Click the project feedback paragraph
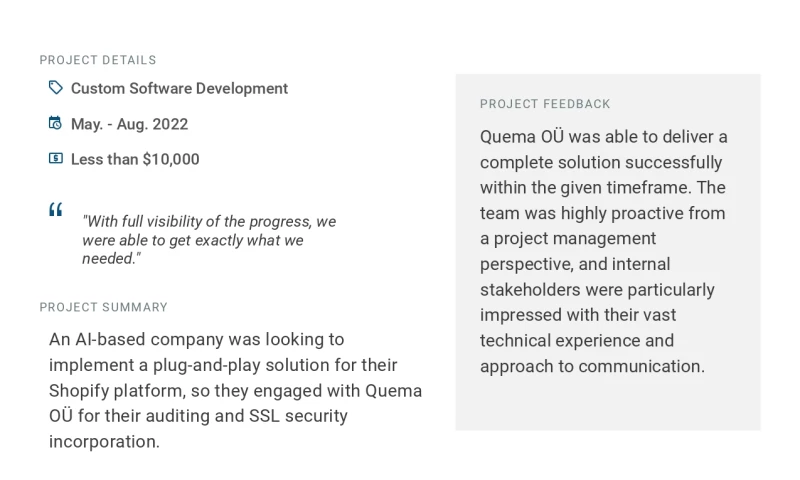 tap(604, 251)
